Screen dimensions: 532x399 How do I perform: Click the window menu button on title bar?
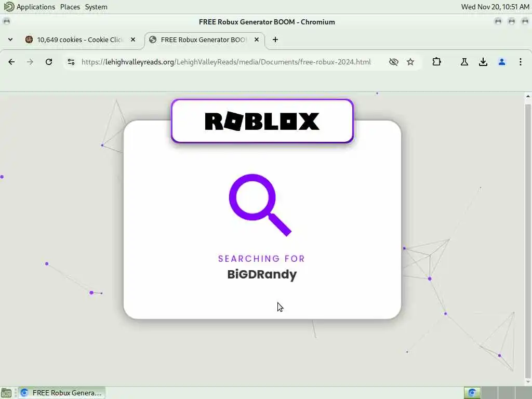[6, 21]
